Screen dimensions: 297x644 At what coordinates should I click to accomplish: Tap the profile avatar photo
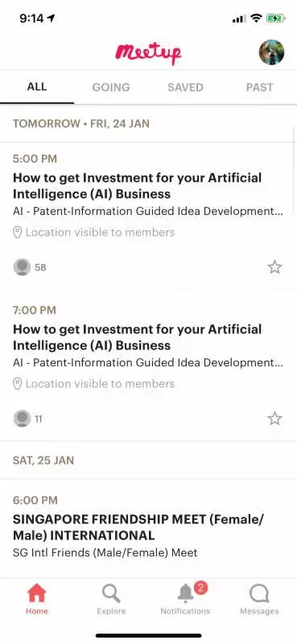[271, 52]
